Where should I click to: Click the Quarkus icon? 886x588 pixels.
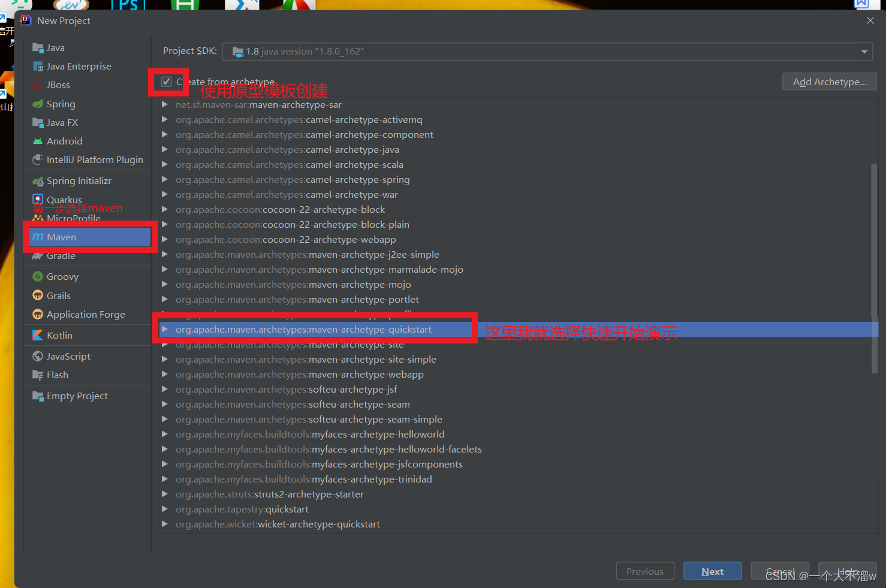pos(38,199)
